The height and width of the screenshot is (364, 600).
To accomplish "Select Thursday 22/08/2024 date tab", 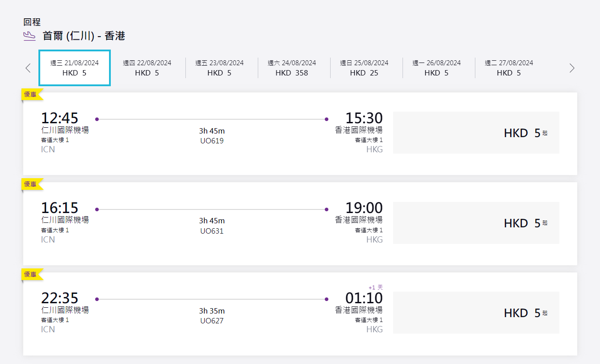I will pyautogui.click(x=147, y=68).
